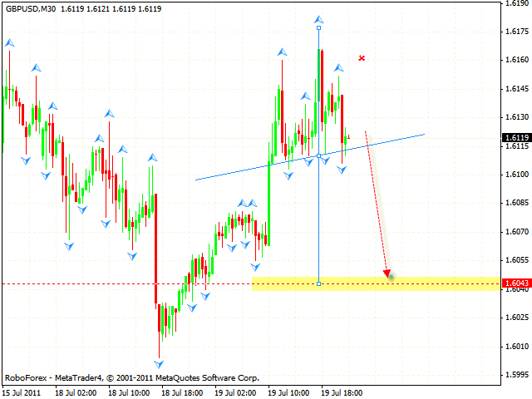Click the 1.6070 price axis label
Screen dimensions: 532x399
[x=517, y=232]
